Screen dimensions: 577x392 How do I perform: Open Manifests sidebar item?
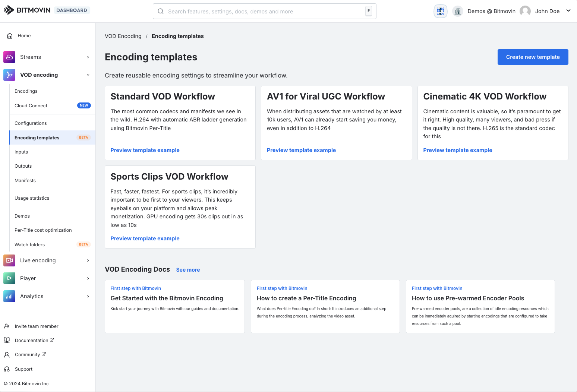click(x=52, y=181)
